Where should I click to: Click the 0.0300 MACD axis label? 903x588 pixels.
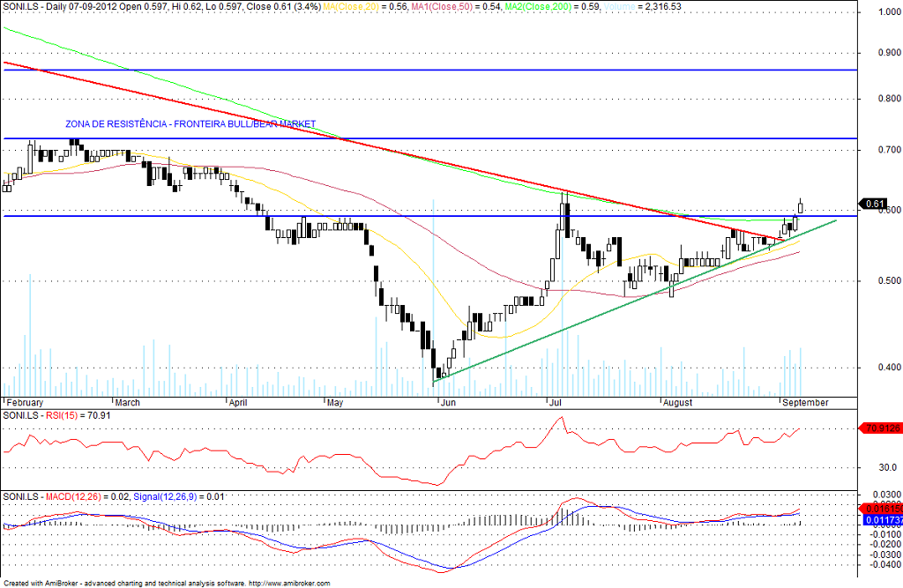889,495
